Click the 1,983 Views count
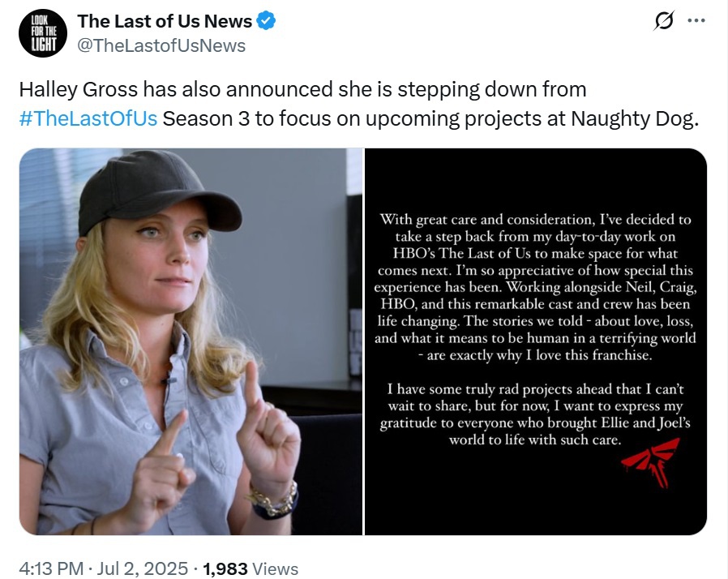 [x=251, y=568]
